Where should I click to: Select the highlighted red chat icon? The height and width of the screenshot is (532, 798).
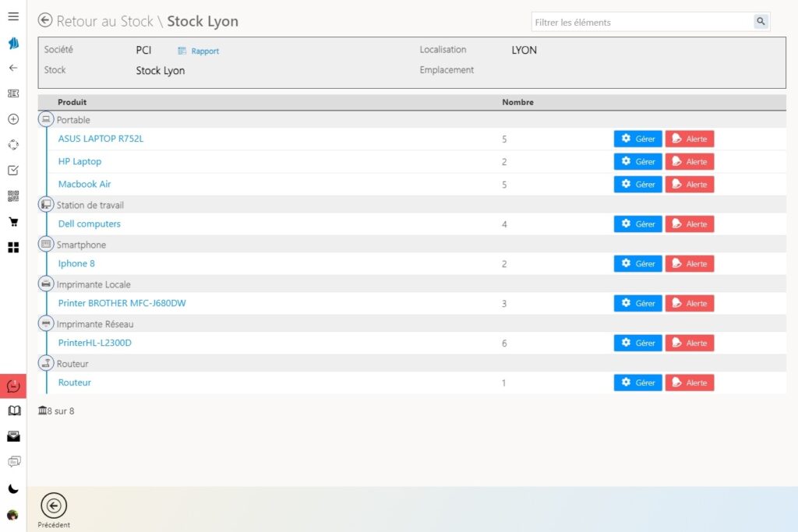13,385
